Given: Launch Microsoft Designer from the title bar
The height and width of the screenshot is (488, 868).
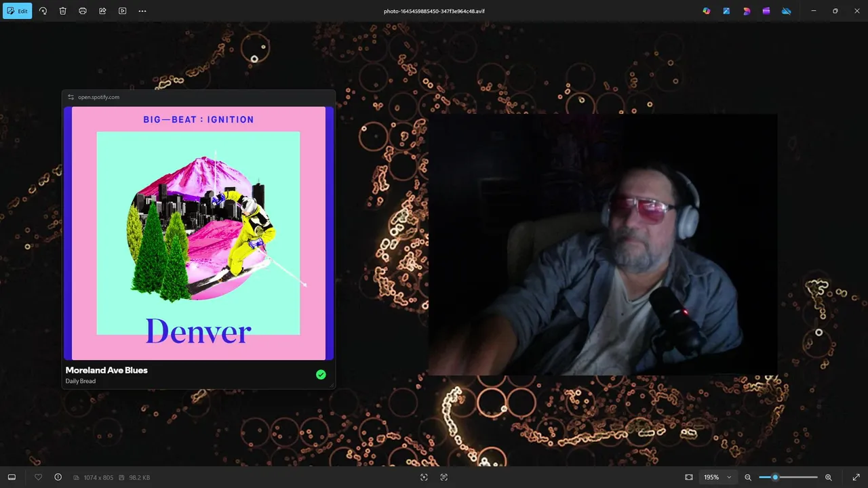Looking at the screenshot, I should [747, 11].
